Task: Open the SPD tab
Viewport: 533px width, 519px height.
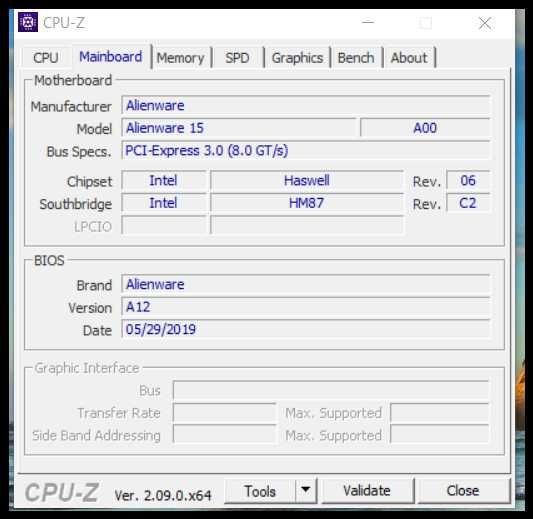Action: point(237,58)
